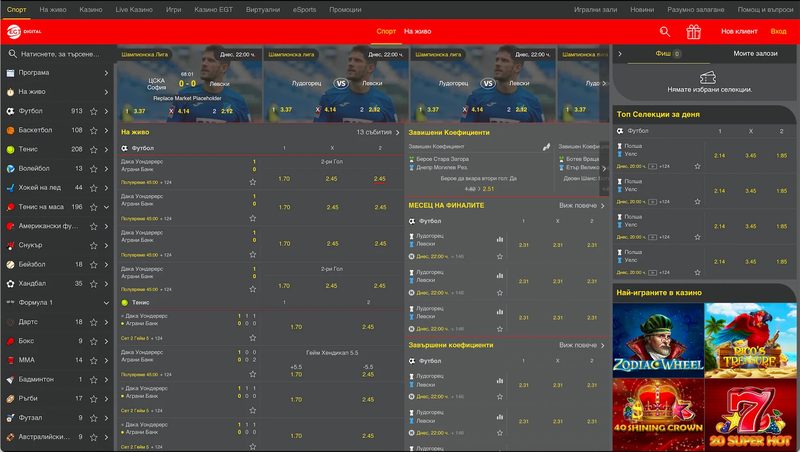The height and width of the screenshot is (452, 800).
Task: Click the Тенис на маса paddle icon
Action: [x=10, y=207]
